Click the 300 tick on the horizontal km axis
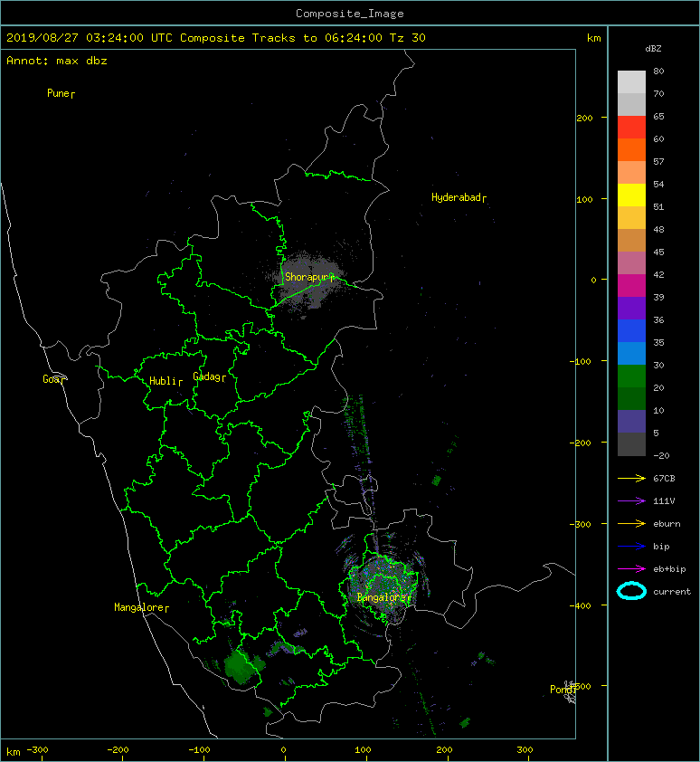700x762 pixels. 525,750
